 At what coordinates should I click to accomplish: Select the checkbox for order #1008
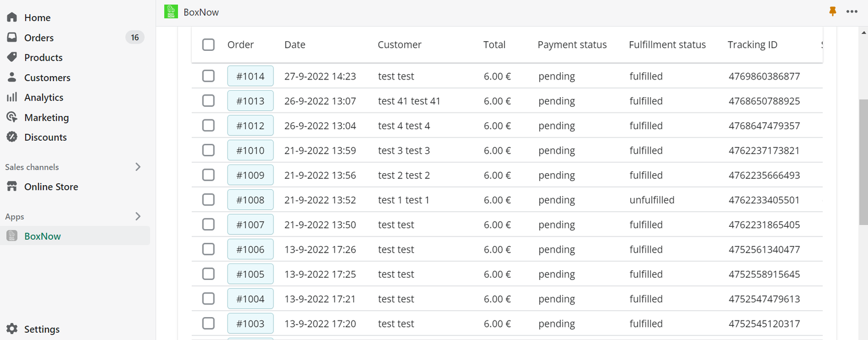point(208,200)
